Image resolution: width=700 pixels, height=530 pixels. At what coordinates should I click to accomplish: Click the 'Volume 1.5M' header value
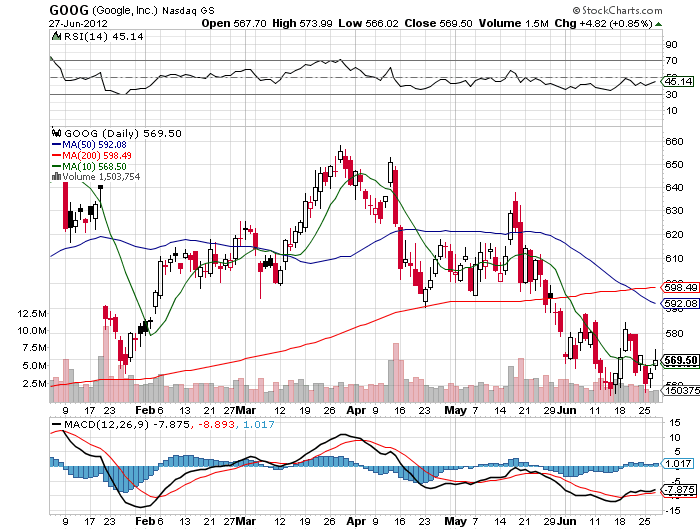tap(513, 23)
